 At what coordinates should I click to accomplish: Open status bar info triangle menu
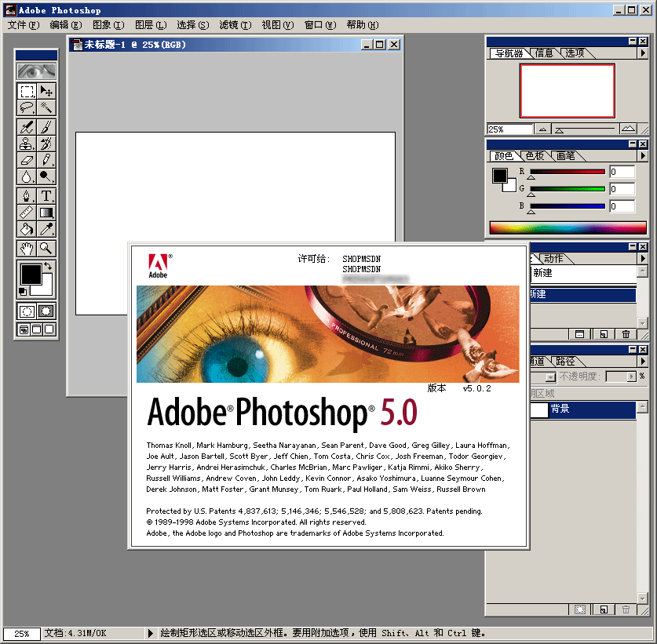coord(150,633)
